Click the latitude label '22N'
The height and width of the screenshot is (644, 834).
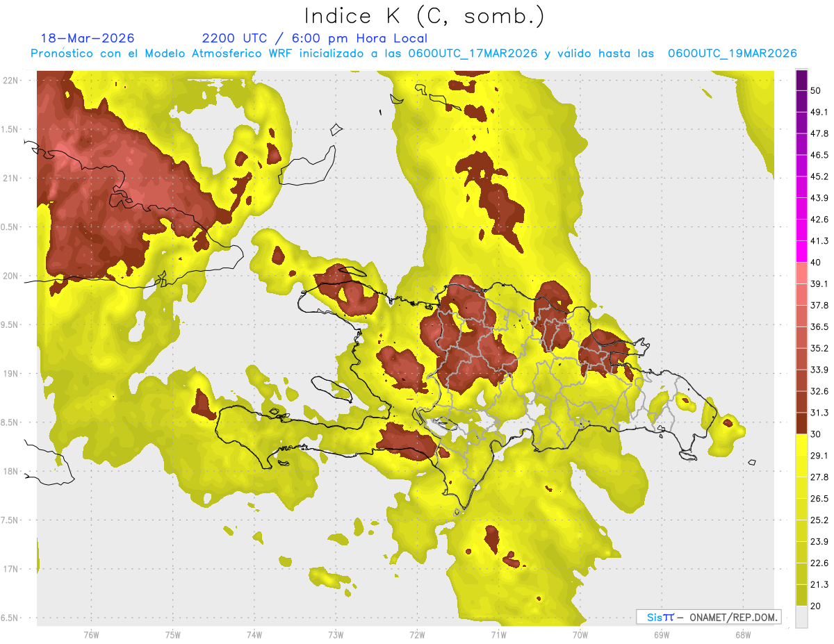(10, 80)
